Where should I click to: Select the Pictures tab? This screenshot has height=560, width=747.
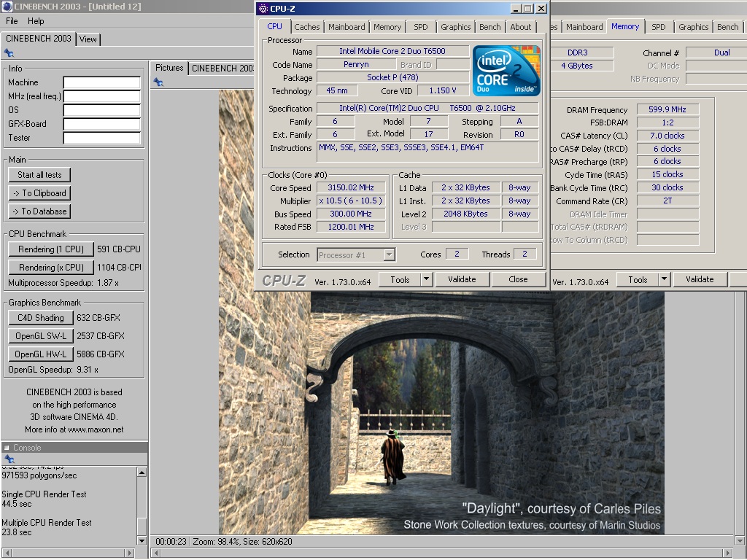pos(169,68)
